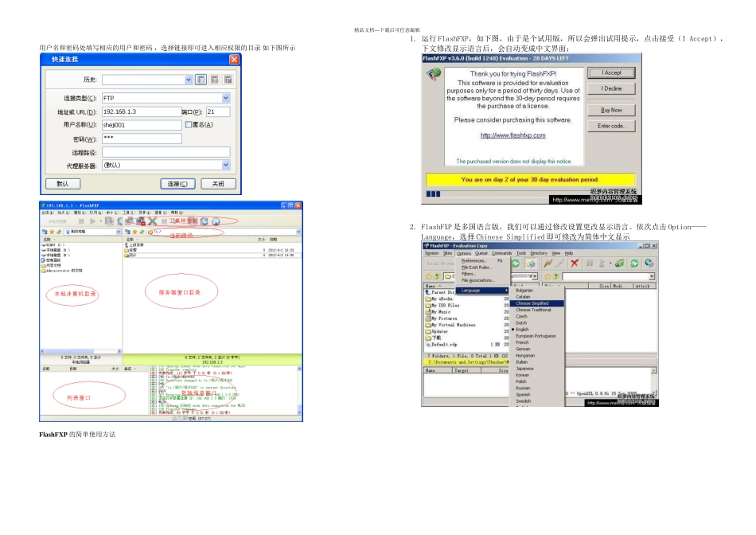Image resolution: width=756 pixels, height=535 pixels.
Task: Select the English language radio item
Action: coord(522,330)
